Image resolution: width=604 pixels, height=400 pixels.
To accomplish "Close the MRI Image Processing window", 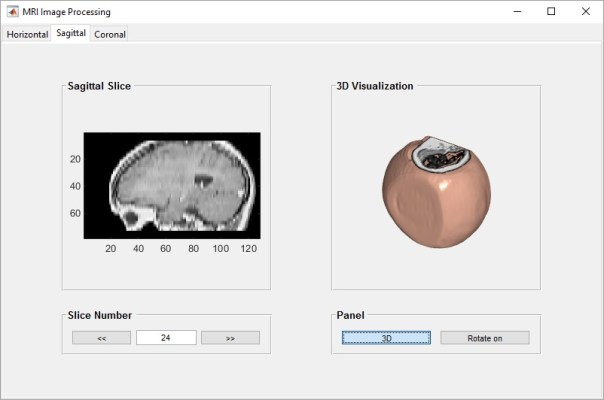I will click(x=585, y=12).
